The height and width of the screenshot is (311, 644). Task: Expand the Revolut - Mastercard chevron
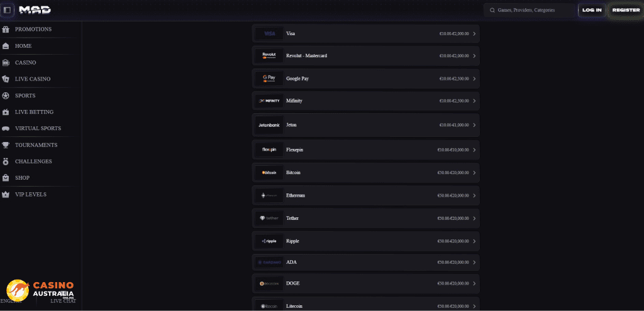tap(474, 56)
